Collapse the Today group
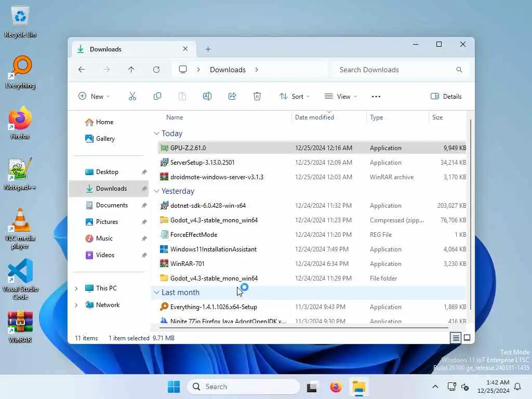The height and width of the screenshot is (399, 532). pyautogui.click(x=156, y=134)
